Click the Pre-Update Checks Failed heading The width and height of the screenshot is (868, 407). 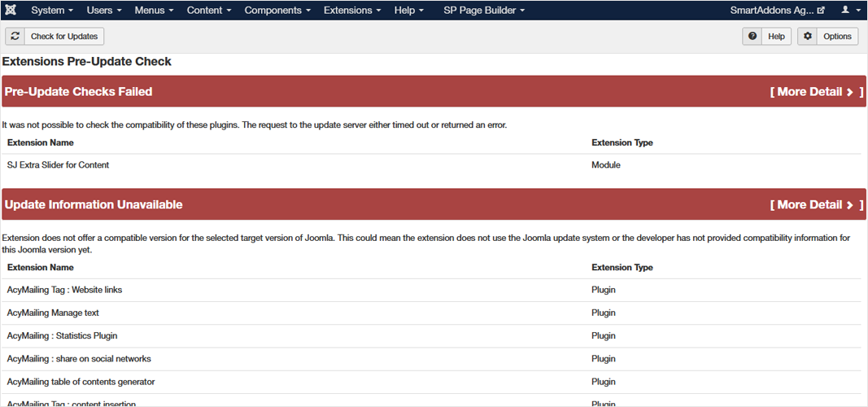pyautogui.click(x=79, y=92)
